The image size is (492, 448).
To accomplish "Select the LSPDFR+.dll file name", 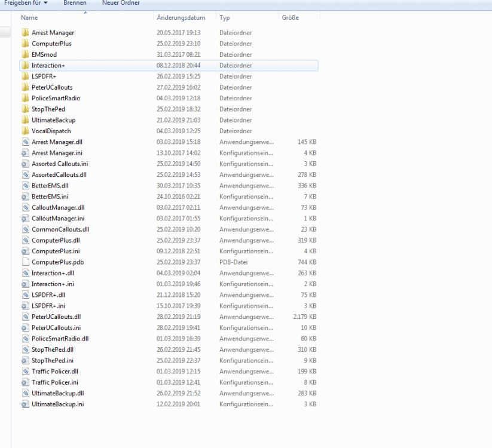I will coord(48,295).
